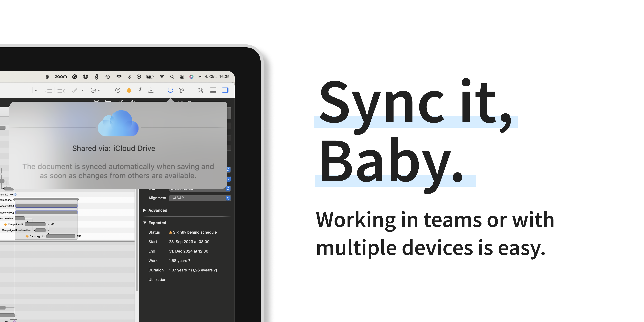
Task: Click the orange notifications bell icon
Action: click(129, 90)
